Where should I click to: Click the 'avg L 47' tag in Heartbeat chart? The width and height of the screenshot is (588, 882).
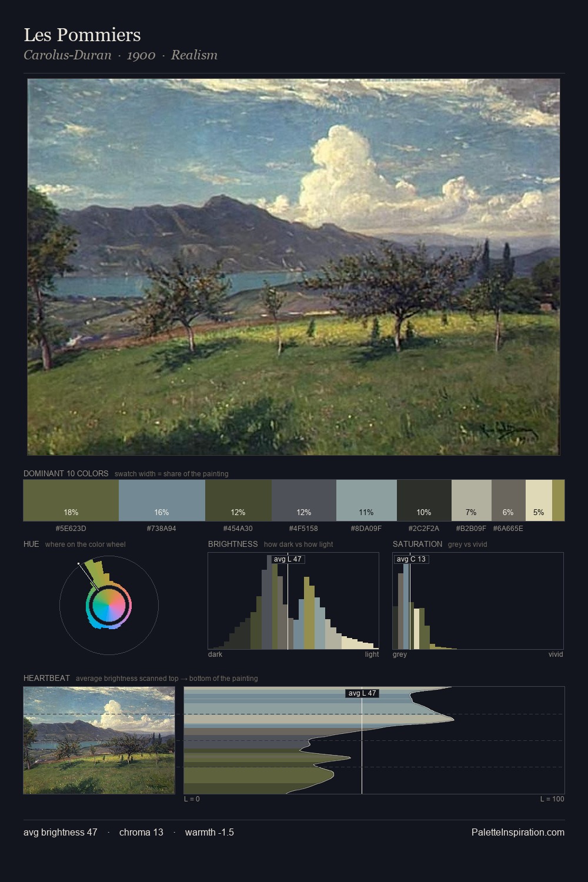362,693
